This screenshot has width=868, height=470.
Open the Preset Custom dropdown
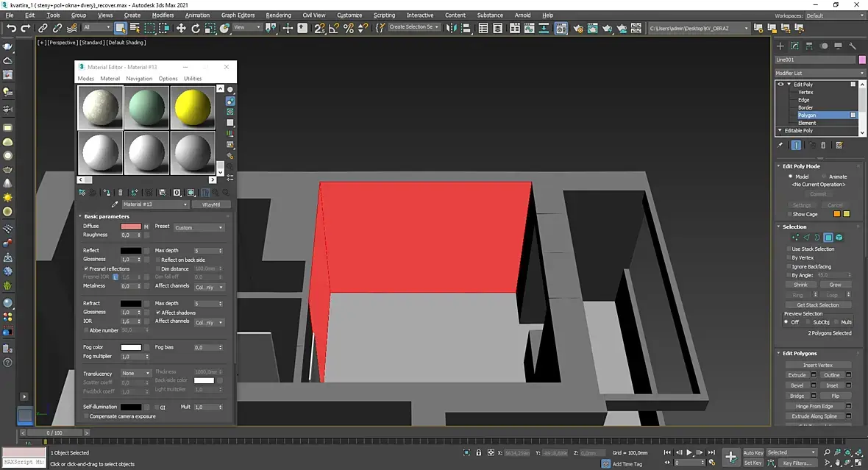click(x=199, y=227)
